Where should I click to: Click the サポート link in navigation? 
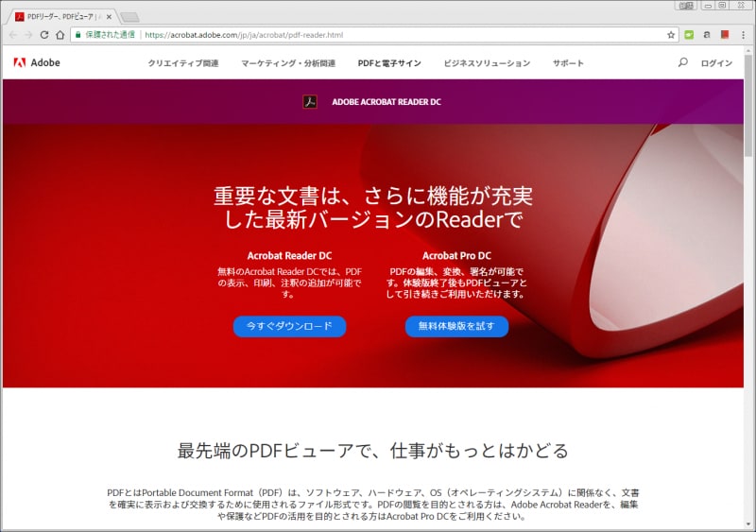tap(568, 63)
